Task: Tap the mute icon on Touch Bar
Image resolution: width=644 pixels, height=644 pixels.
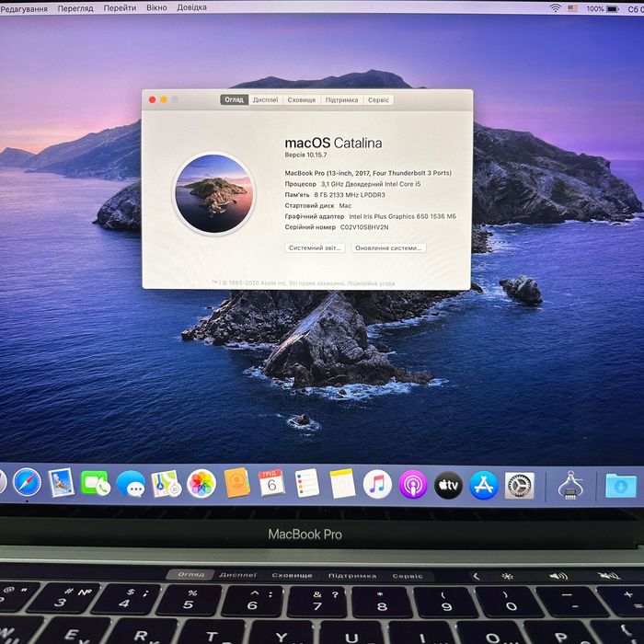Action: (x=609, y=576)
